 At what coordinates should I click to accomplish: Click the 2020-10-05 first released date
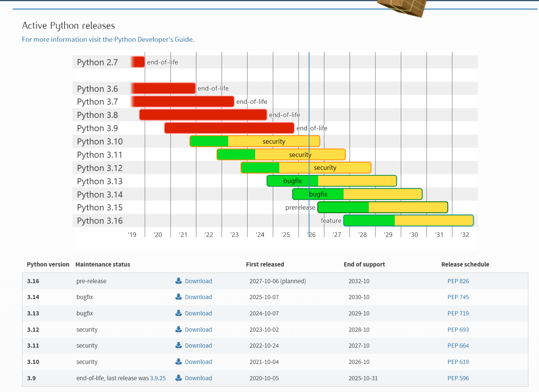(x=264, y=378)
